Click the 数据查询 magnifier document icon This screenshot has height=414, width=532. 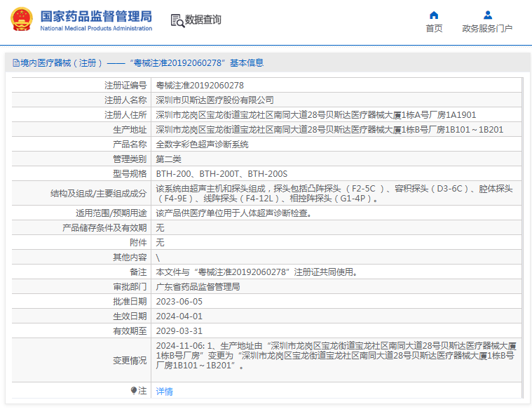pos(177,20)
